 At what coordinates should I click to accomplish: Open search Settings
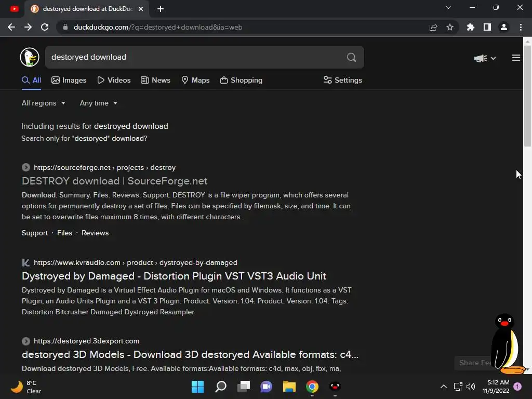pyautogui.click(x=343, y=81)
